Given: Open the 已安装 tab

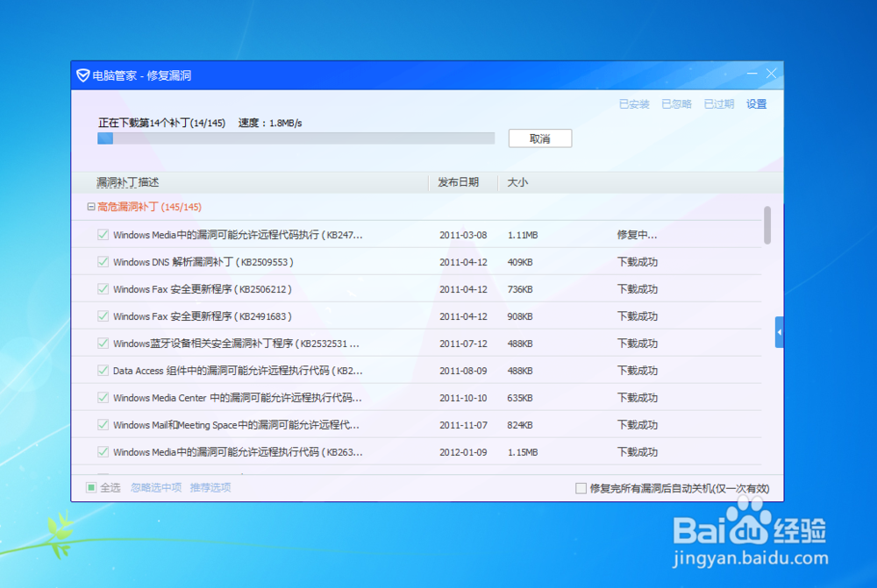Looking at the screenshot, I should click(x=634, y=104).
